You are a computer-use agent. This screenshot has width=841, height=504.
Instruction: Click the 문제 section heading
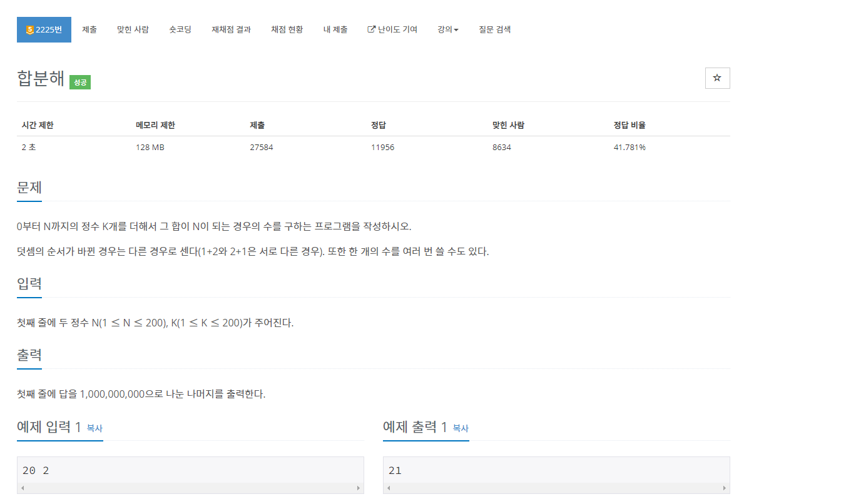click(x=29, y=187)
